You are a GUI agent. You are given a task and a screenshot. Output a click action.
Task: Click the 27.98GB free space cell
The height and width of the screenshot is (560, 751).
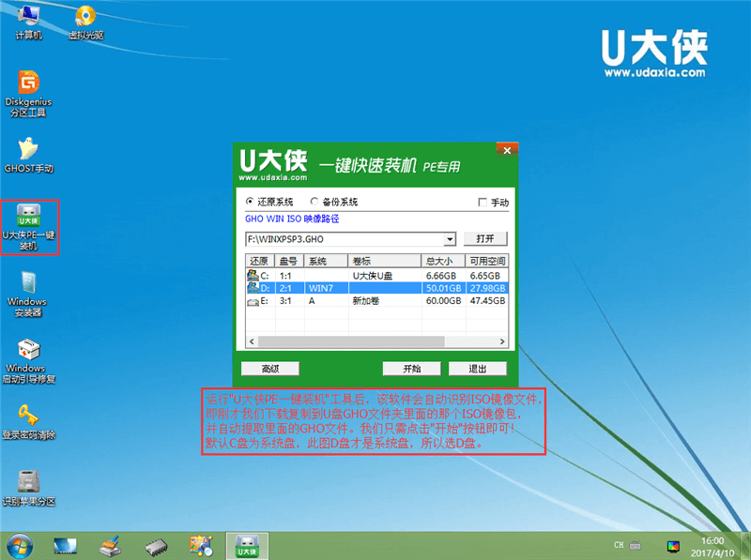point(487,288)
